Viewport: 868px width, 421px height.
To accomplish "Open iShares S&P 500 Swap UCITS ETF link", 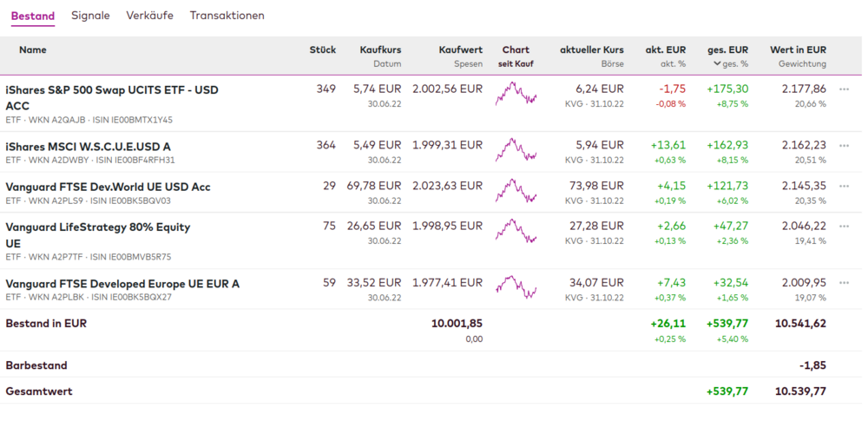I will (x=111, y=89).
